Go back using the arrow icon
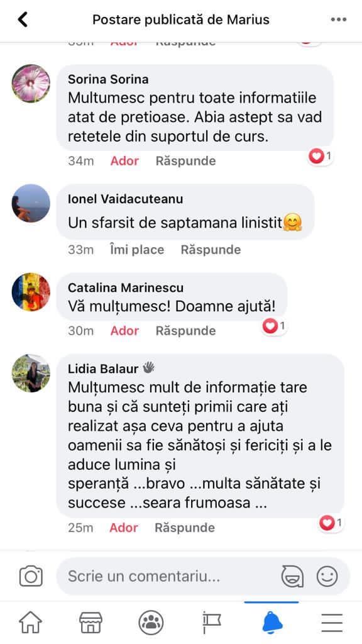Viewport: 362px width, 644px height. click(23, 19)
